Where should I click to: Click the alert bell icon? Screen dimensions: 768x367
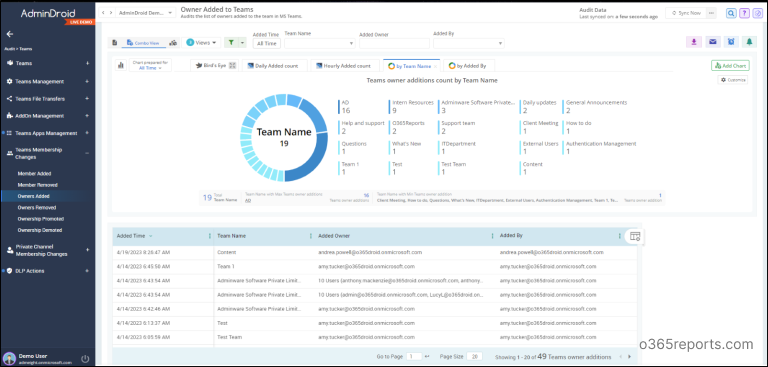(749, 42)
